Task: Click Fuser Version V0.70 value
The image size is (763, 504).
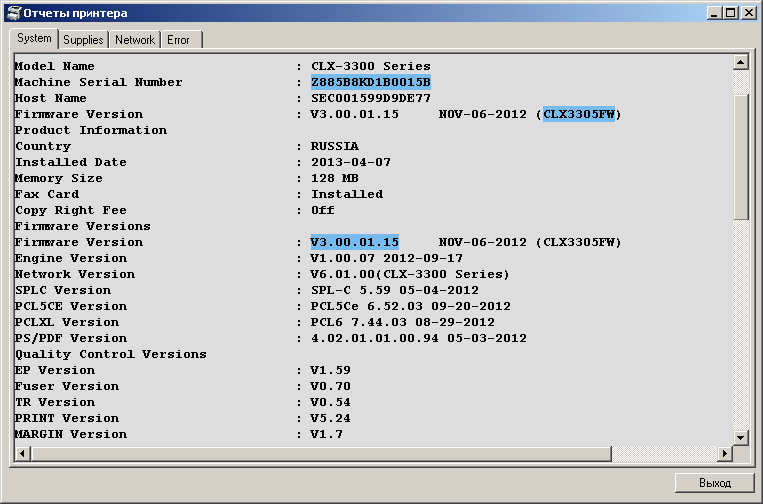Action: click(x=330, y=387)
